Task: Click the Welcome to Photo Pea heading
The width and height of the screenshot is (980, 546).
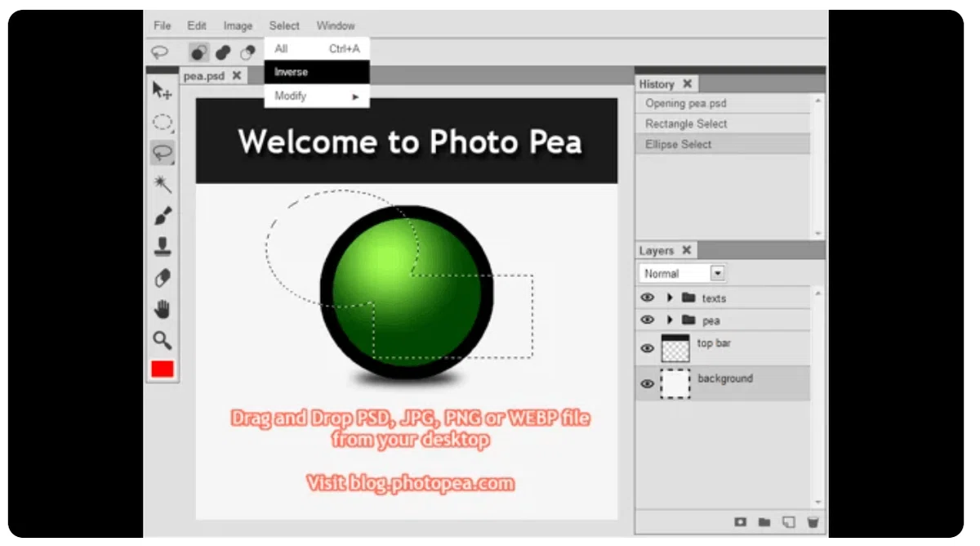Action: [410, 141]
